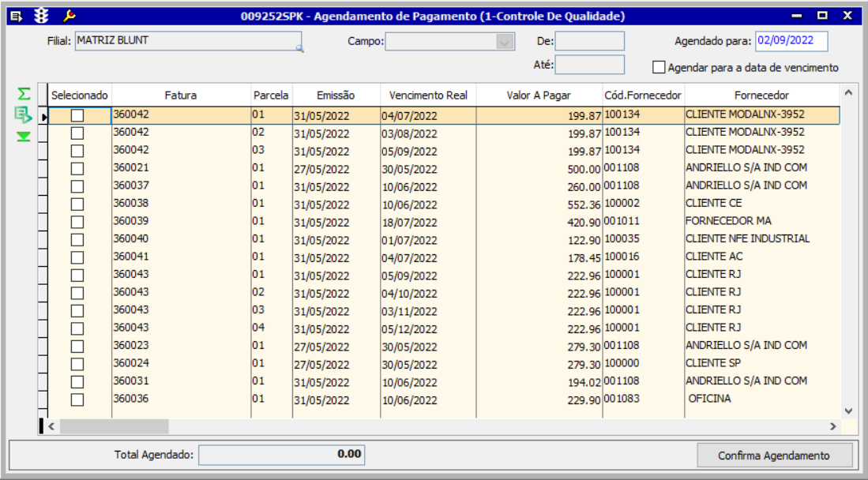Mark the checkbox for fatura 360041

click(x=77, y=257)
